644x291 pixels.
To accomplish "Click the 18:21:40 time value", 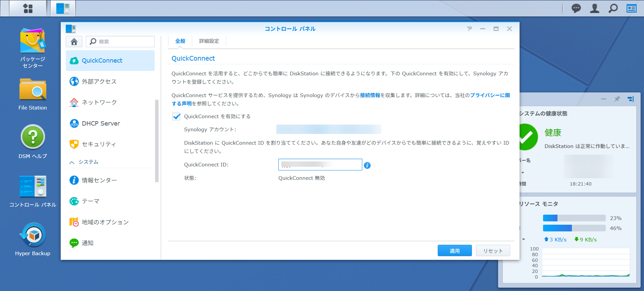I will point(580,184).
